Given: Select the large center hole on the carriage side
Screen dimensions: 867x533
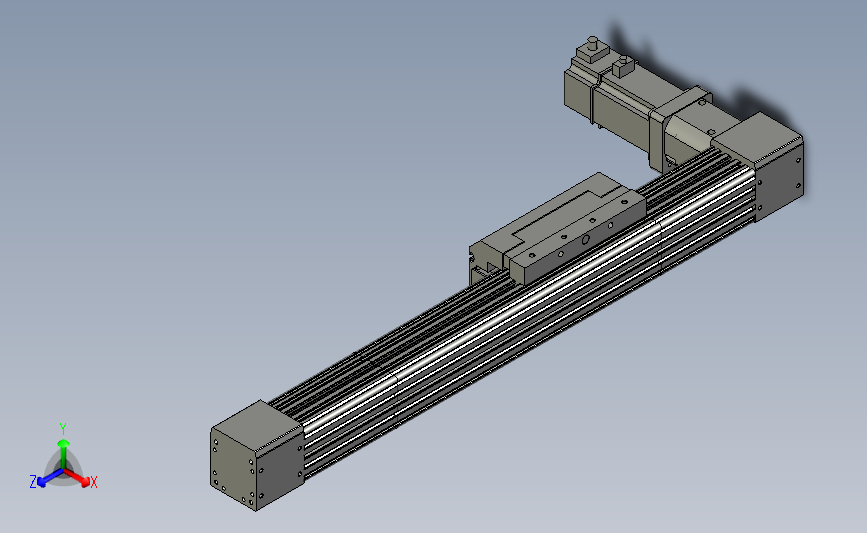Looking at the screenshot, I should coord(585,239).
